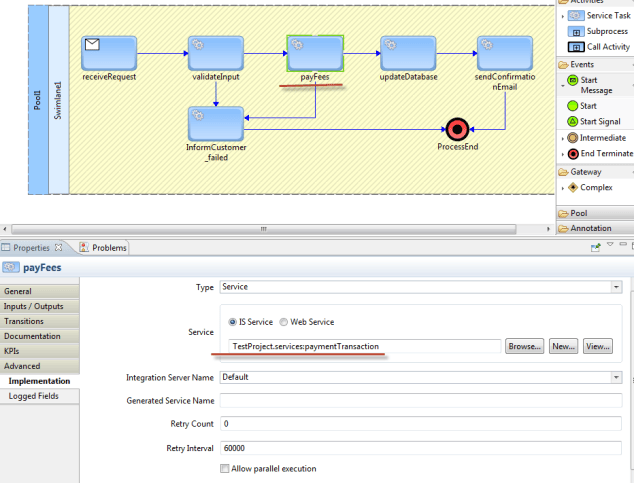The image size is (634, 483).
Task: Switch to the Problems tab
Action: tap(103, 248)
